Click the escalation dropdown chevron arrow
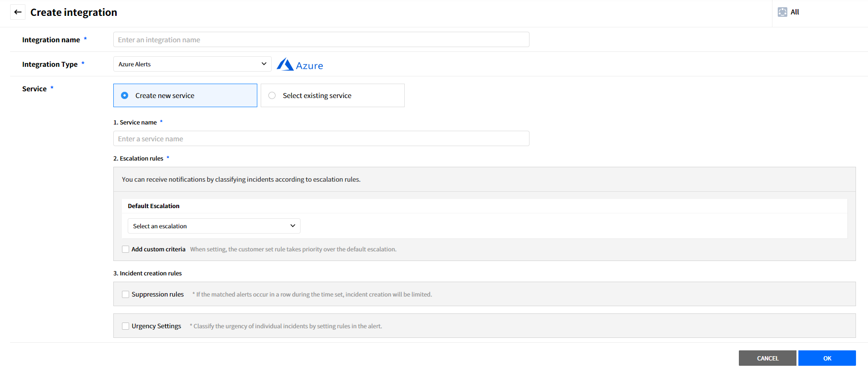This screenshot has width=868, height=372. click(292, 226)
